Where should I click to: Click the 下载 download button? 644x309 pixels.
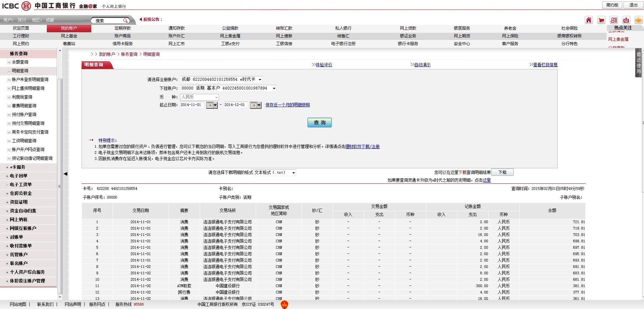click(502, 172)
